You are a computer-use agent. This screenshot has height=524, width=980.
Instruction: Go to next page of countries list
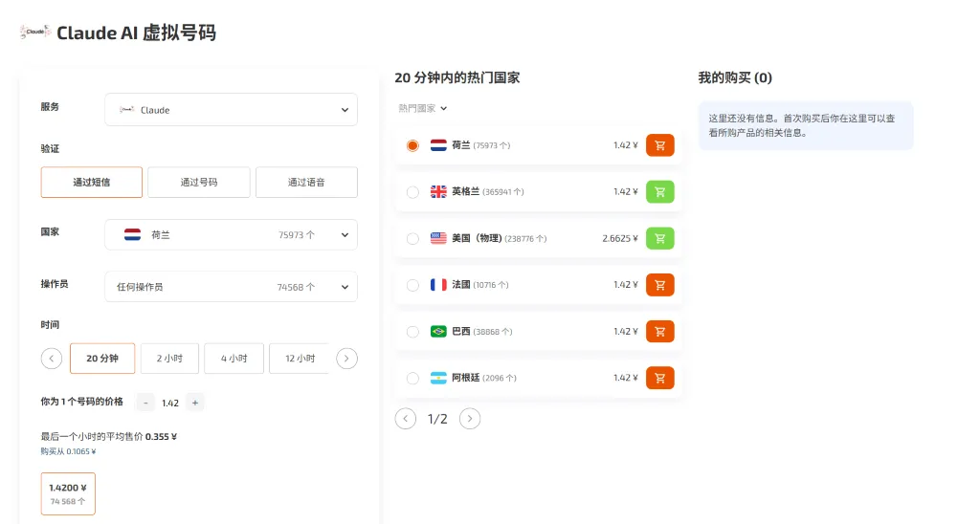[x=470, y=419]
